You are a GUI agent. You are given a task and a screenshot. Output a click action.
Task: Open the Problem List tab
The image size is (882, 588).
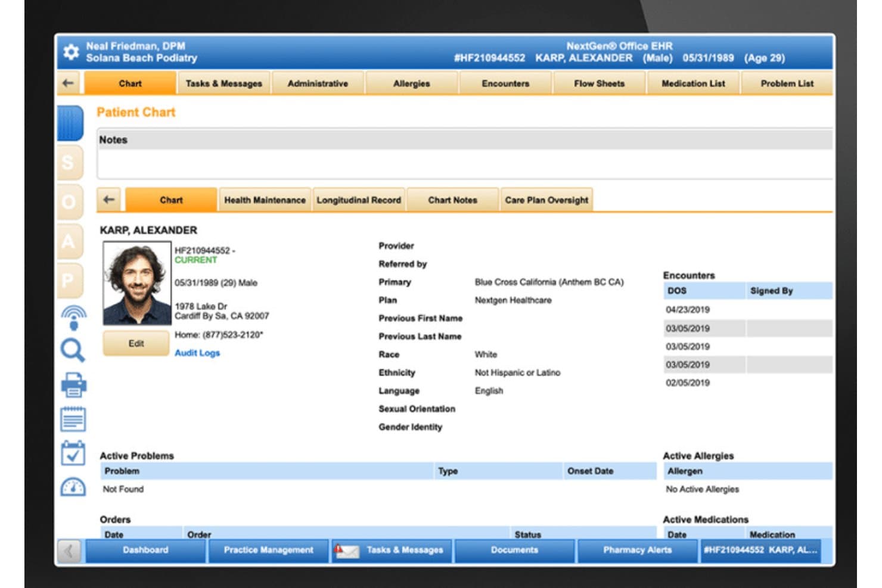click(x=787, y=83)
